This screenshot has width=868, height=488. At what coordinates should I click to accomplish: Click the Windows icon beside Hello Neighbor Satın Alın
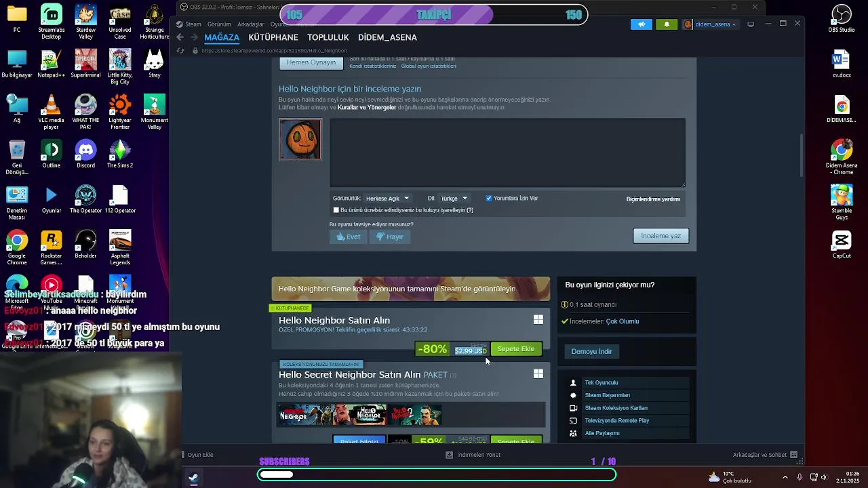[x=538, y=319]
